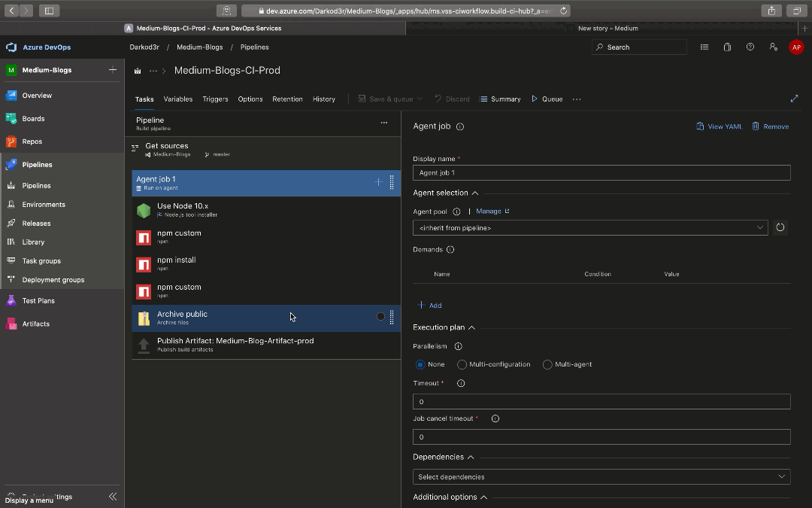The height and width of the screenshot is (508, 812).
Task: Add a task to Agent job 1
Action: [378, 182]
